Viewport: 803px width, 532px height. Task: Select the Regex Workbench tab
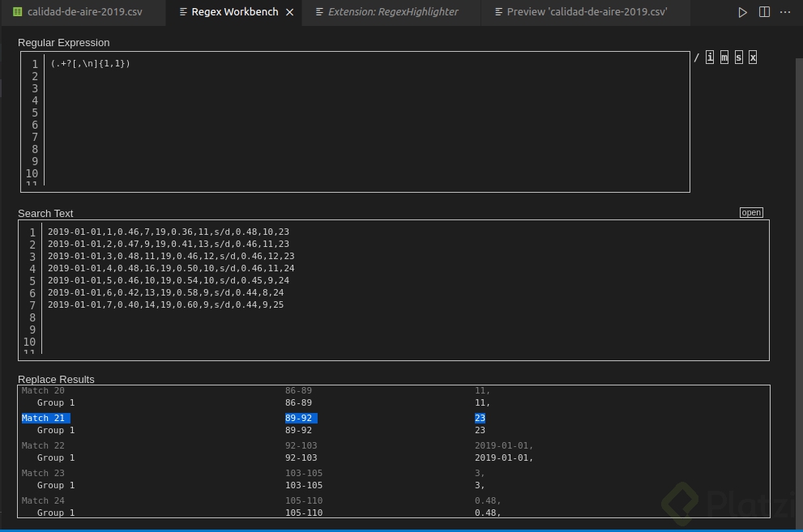pos(234,12)
